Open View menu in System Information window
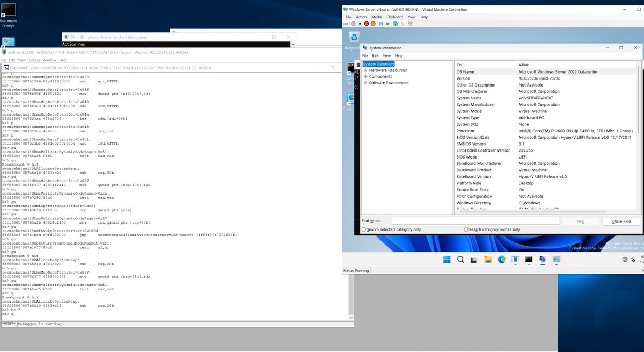 [x=387, y=56]
